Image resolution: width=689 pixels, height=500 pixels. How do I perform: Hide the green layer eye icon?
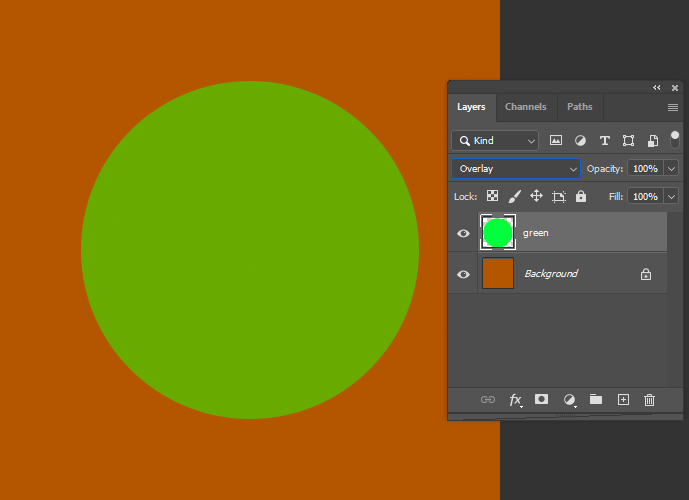point(463,233)
